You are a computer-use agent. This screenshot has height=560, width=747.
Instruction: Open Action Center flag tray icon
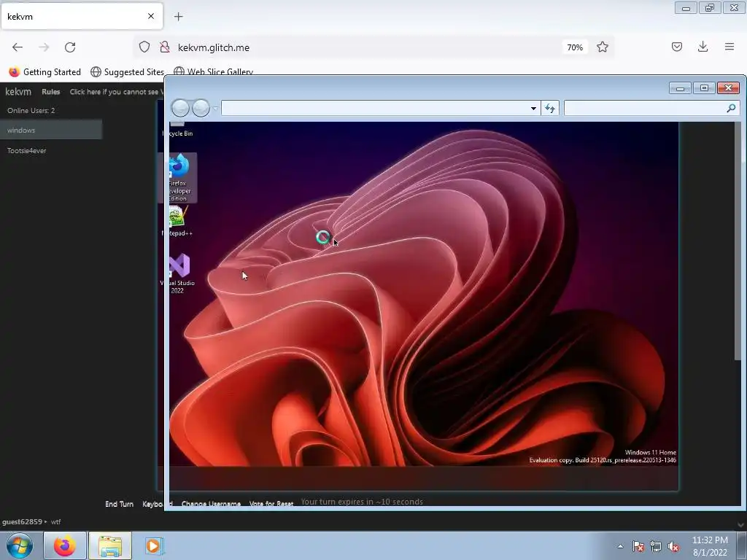point(638,546)
